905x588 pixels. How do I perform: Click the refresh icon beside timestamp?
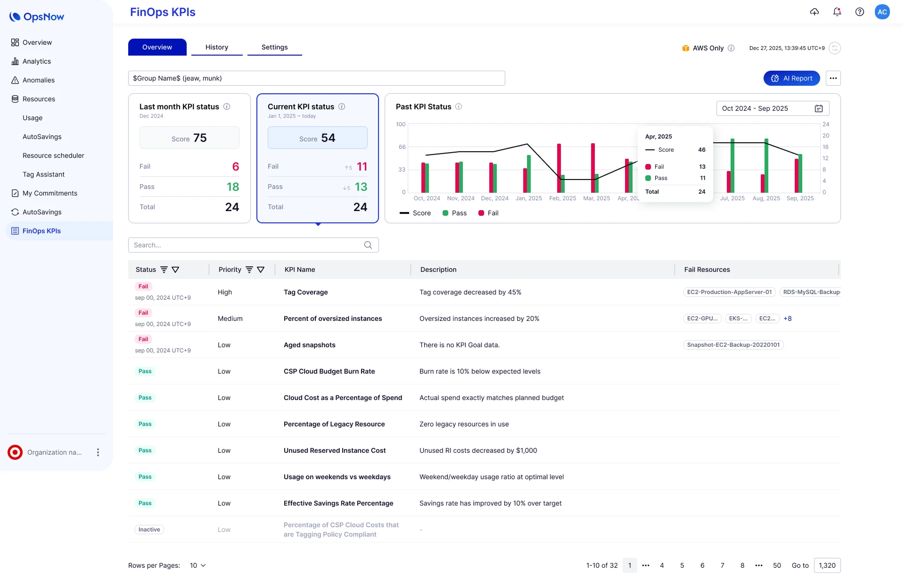point(835,48)
